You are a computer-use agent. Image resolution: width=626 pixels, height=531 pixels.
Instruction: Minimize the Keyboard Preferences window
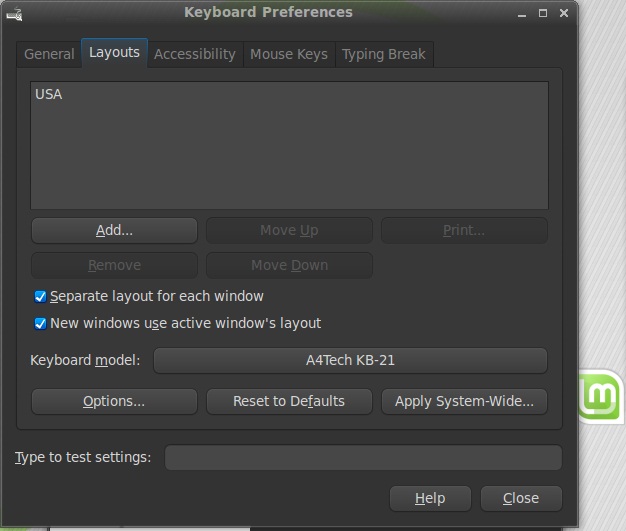tap(521, 14)
